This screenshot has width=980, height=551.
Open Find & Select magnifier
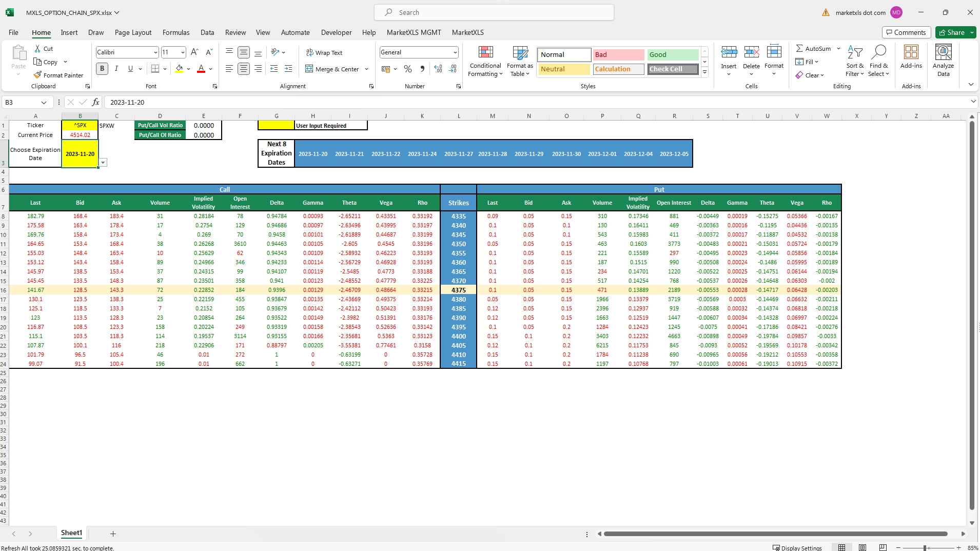pos(878,61)
